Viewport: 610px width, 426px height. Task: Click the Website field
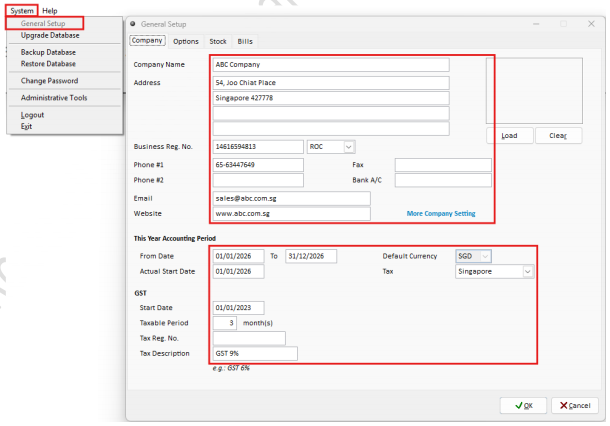(291, 214)
